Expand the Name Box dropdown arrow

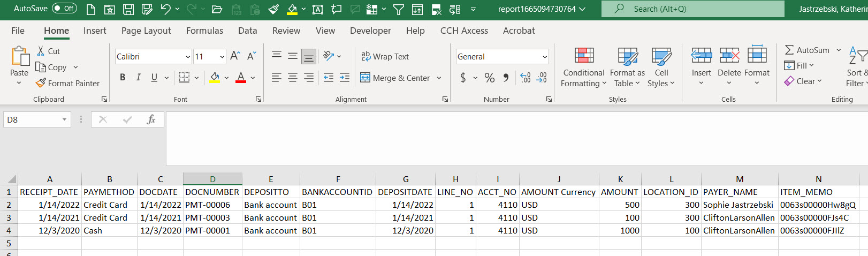coord(64,119)
